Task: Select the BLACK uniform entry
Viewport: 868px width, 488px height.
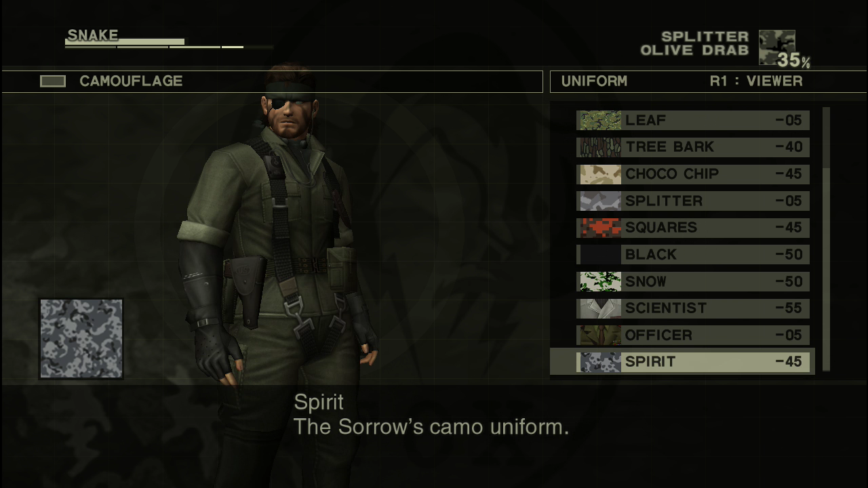Action: 693,255
